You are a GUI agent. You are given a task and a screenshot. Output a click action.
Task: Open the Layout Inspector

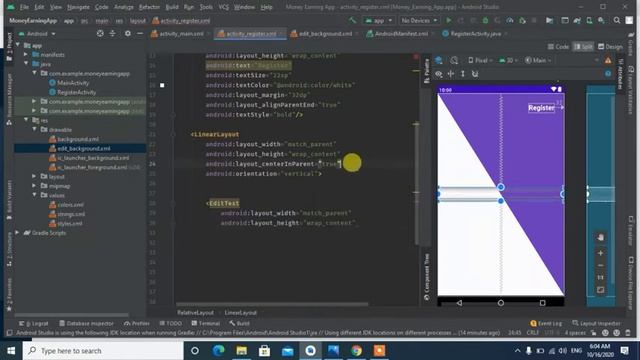click(596, 323)
